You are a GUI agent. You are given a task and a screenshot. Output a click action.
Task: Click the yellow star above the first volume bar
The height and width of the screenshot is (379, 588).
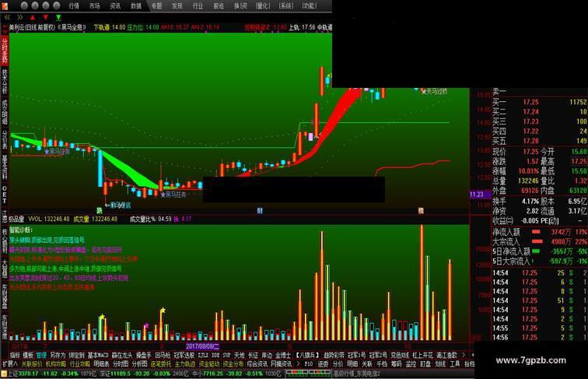coord(102,317)
